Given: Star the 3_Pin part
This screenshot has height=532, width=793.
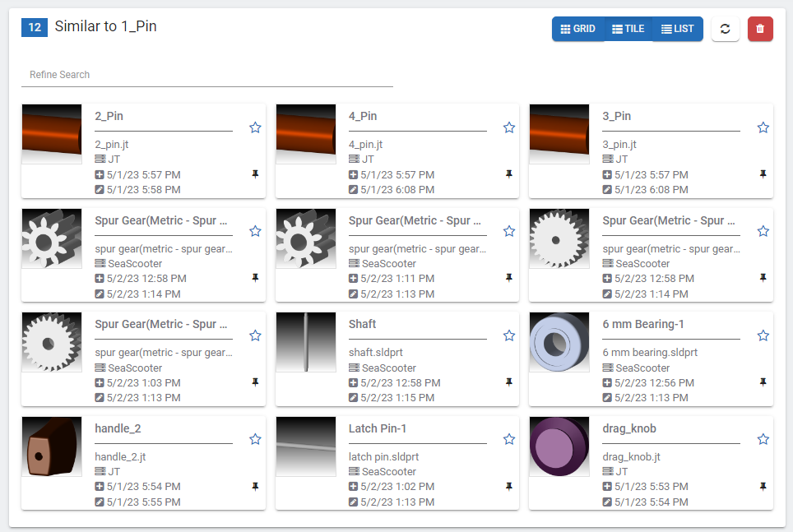Looking at the screenshot, I should click(763, 127).
